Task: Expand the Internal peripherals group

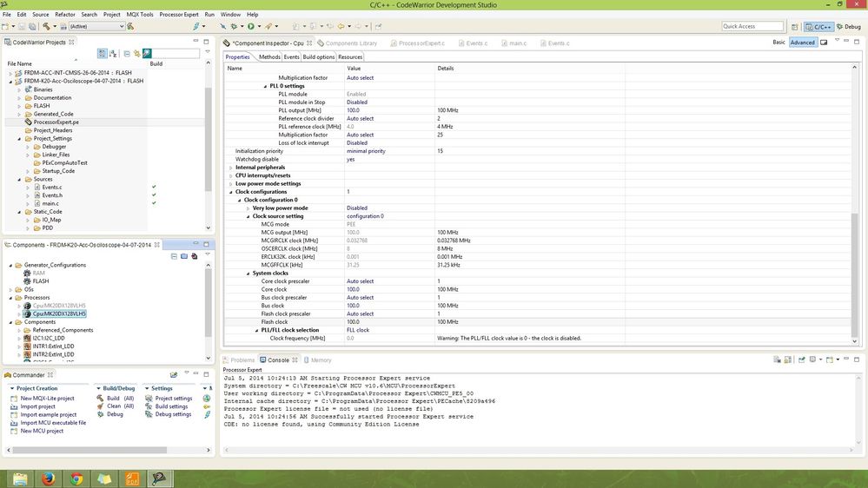Action: [x=231, y=167]
